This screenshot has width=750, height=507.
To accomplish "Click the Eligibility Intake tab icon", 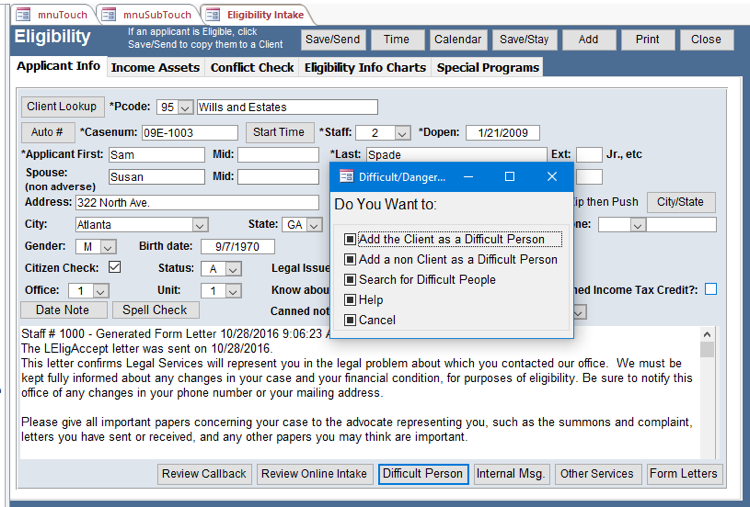I will coord(213,14).
